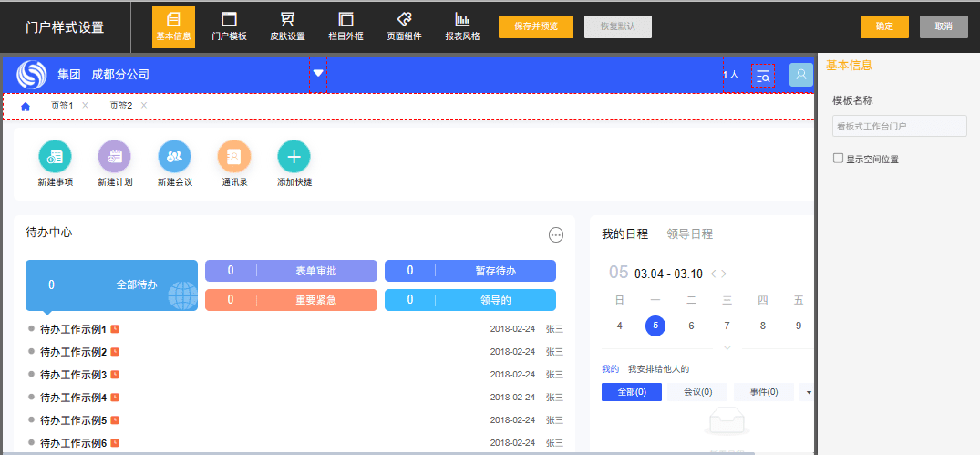Open 待办工作示例2 item
980x455 pixels.
point(74,352)
